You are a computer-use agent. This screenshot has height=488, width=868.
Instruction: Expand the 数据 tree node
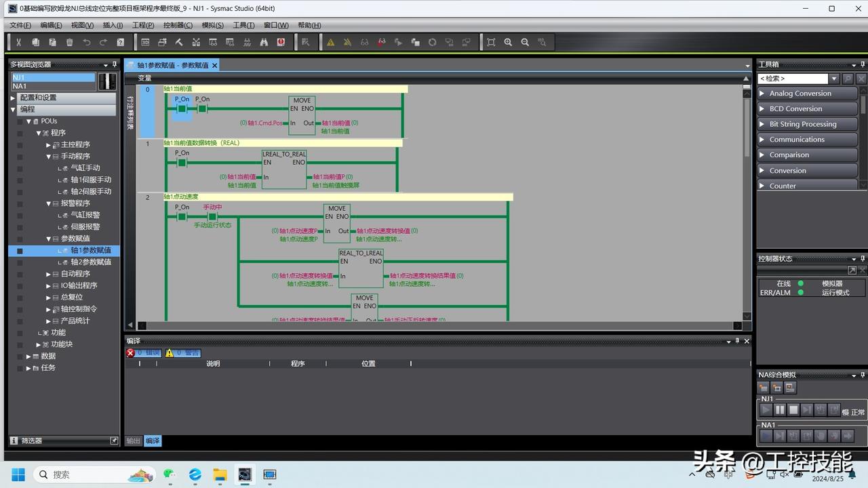pos(28,356)
